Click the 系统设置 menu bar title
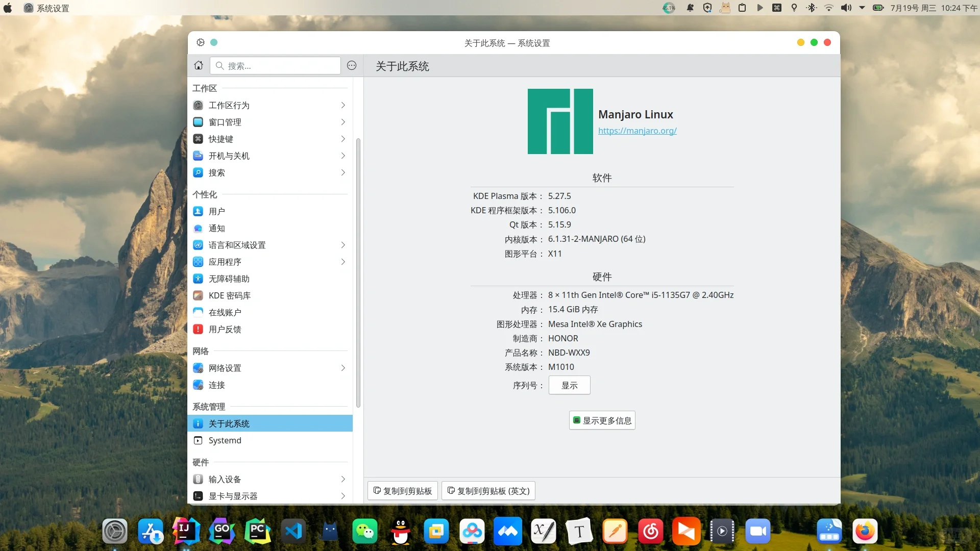The height and width of the screenshot is (551, 980). click(53, 8)
